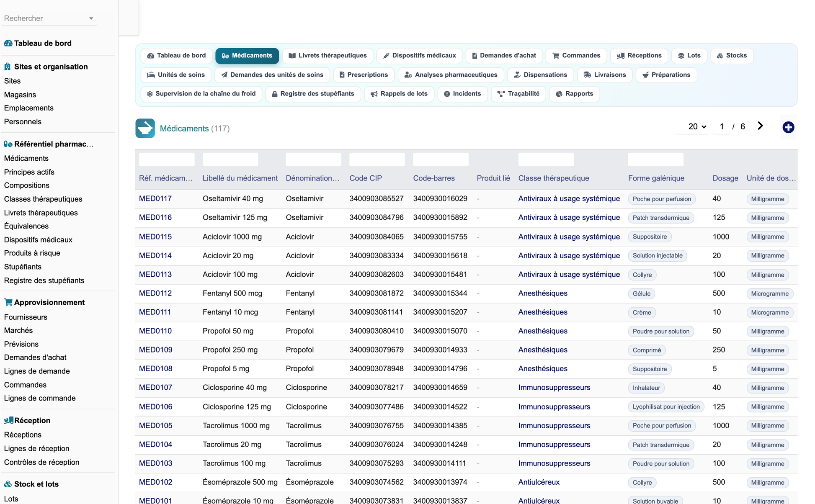This screenshot has width=815, height=504.
Task: Click Approvisionnement cart icon in sidebar
Action: (8, 302)
